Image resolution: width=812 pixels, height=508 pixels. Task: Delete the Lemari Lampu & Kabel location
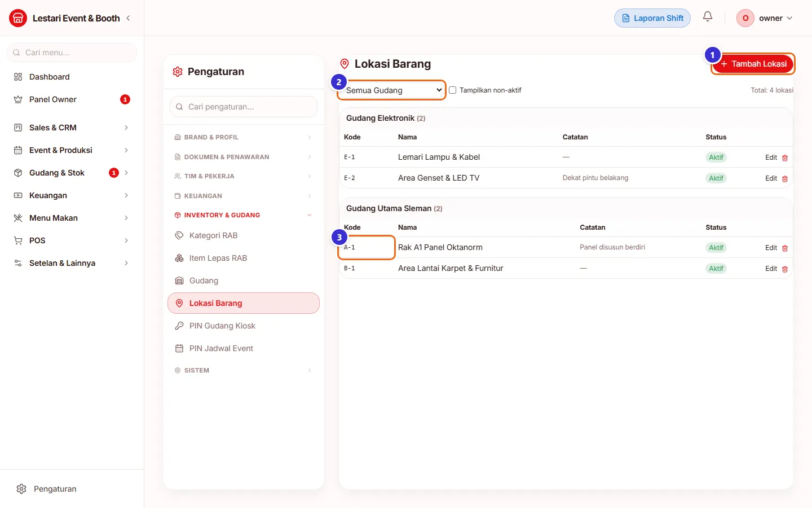point(785,158)
